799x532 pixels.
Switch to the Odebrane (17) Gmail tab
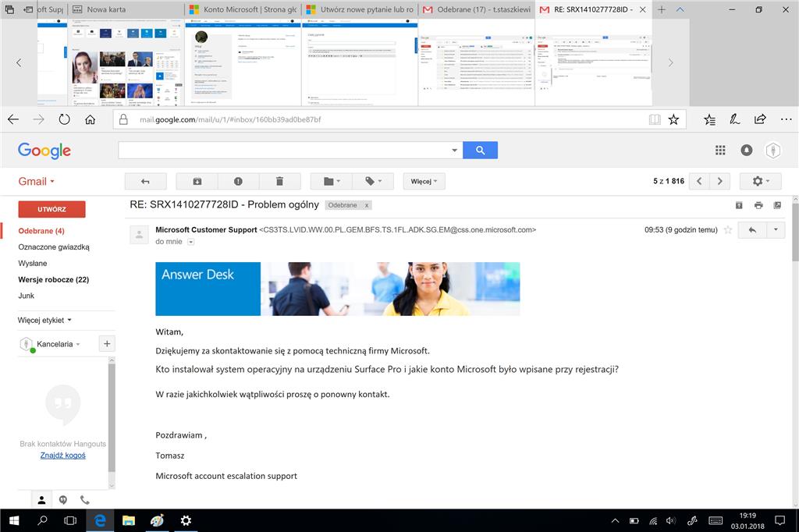click(x=477, y=9)
